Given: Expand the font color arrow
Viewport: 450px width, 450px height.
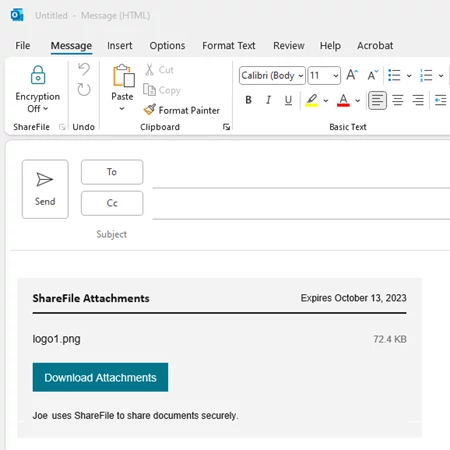Looking at the screenshot, I should 358,100.
